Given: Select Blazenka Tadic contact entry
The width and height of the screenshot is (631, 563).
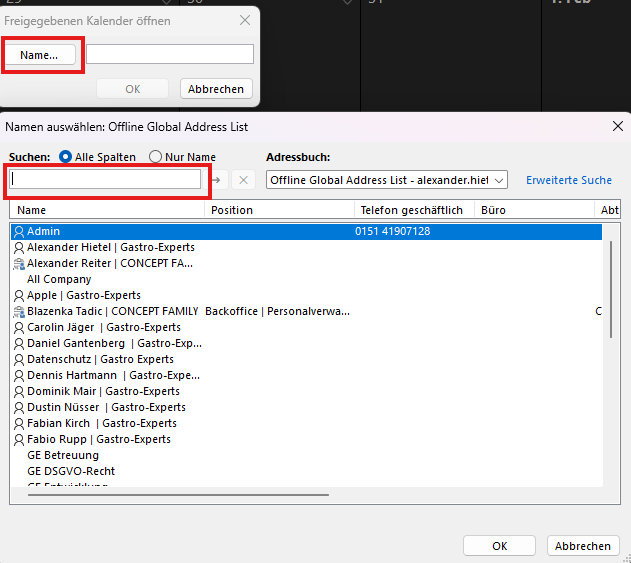Looking at the screenshot, I should pyautogui.click(x=112, y=311).
